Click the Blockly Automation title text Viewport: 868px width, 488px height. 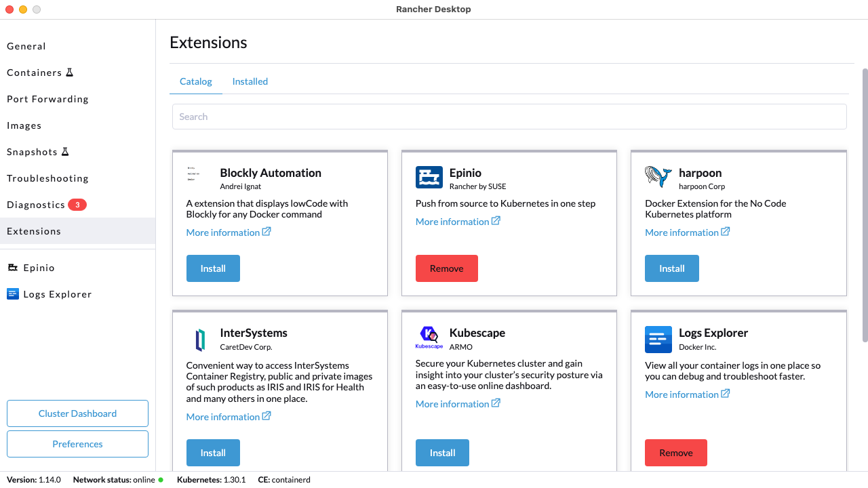tap(271, 173)
